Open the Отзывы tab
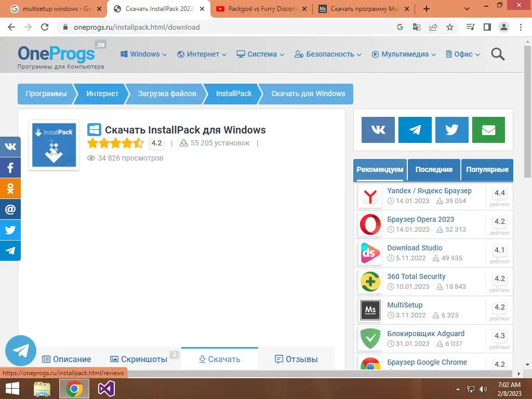The image size is (532, 399). [296, 359]
